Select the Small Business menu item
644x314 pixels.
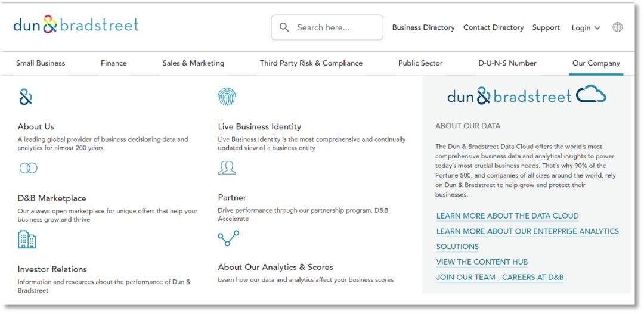[x=41, y=63]
